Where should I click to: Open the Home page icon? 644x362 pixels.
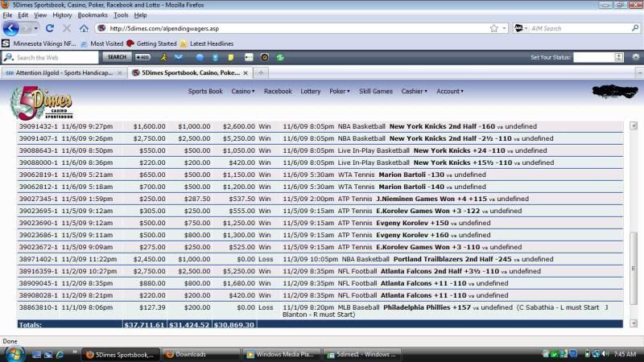84,28
